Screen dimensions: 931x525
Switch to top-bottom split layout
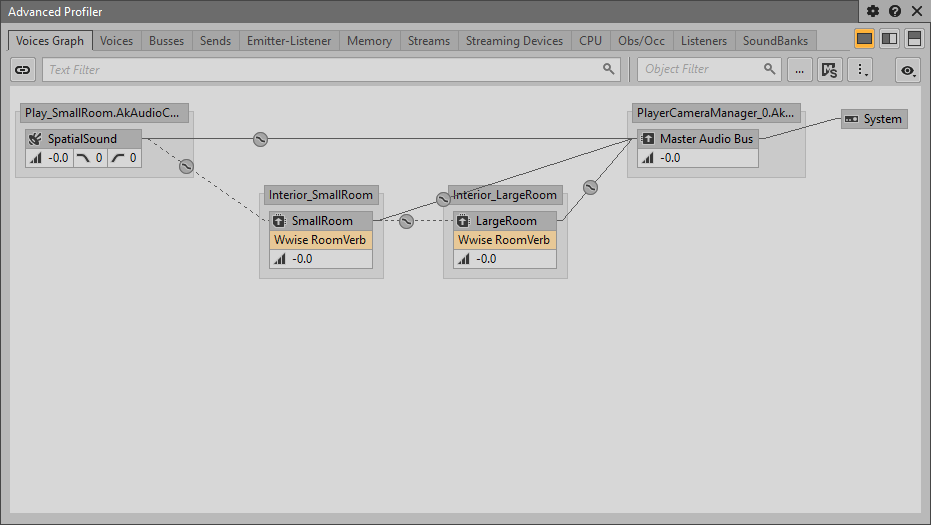click(x=913, y=39)
